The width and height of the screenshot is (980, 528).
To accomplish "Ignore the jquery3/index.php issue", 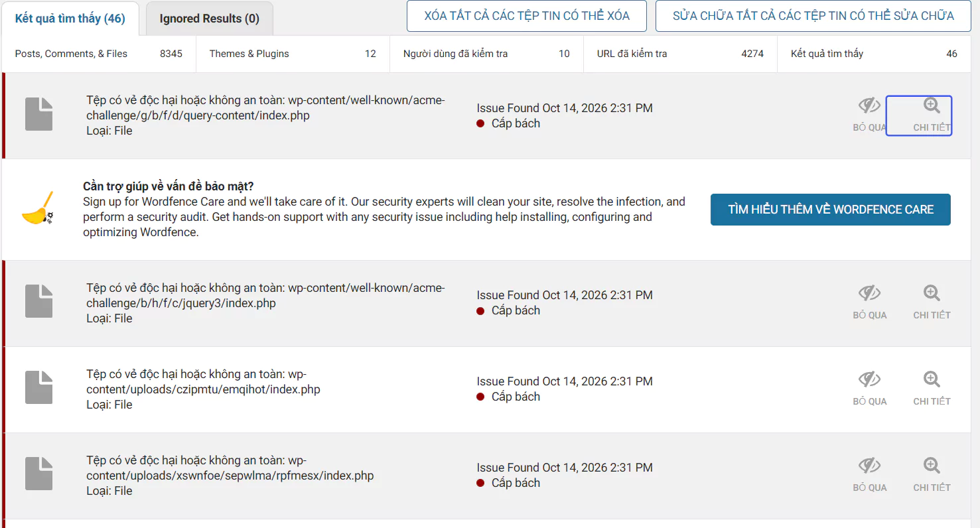I will tap(869, 302).
